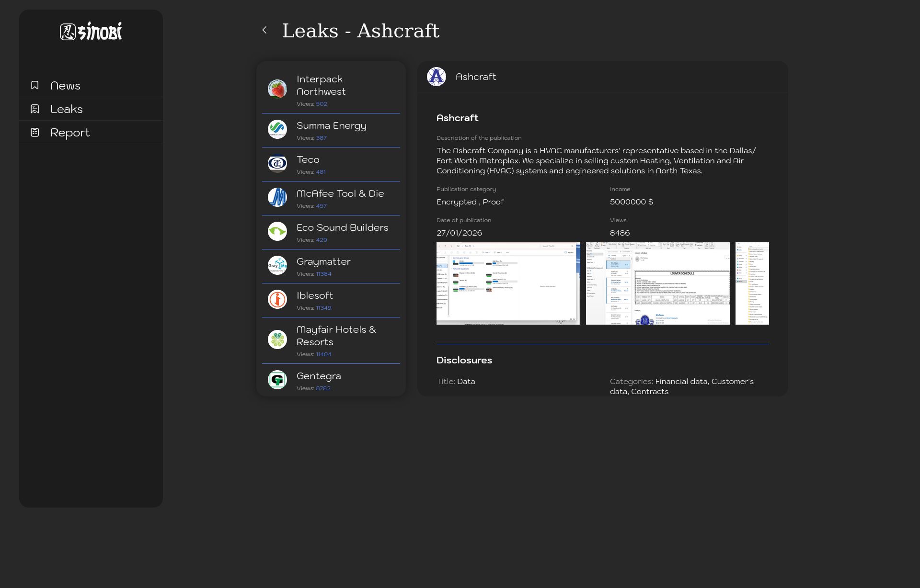The image size is (920, 588).
Task: Click the McAfee Tool & Die logo
Action: point(277,197)
